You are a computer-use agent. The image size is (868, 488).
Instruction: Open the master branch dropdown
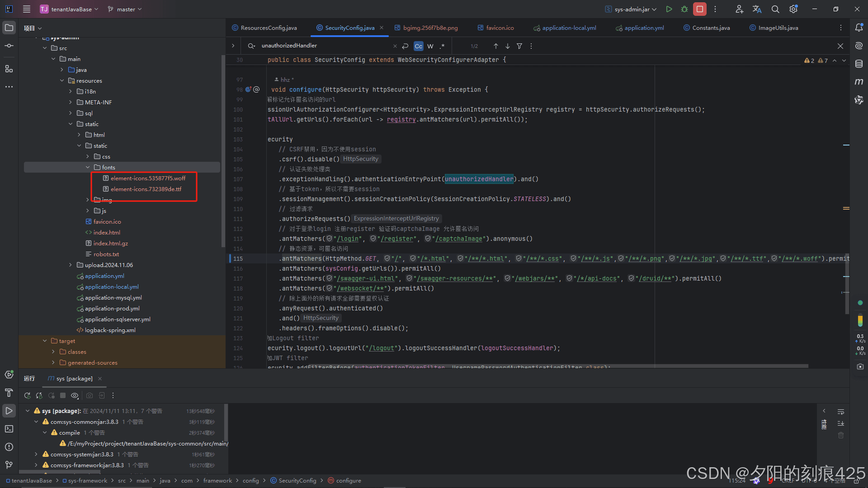tap(125, 9)
